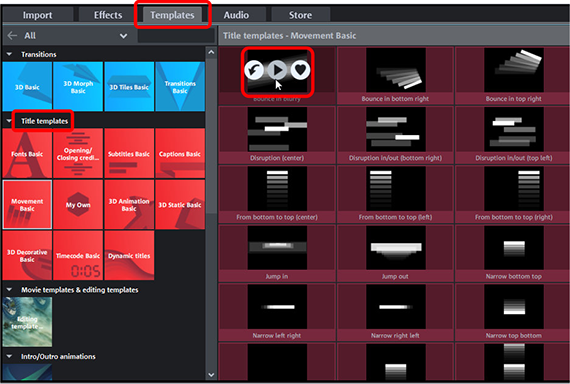Open the Import tab
The image size is (570, 384).
[37, 15]
